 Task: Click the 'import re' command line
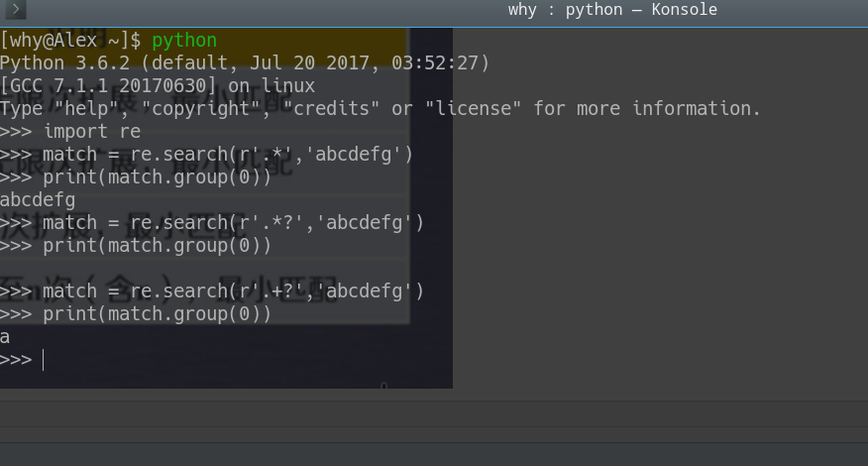[70, 132]
